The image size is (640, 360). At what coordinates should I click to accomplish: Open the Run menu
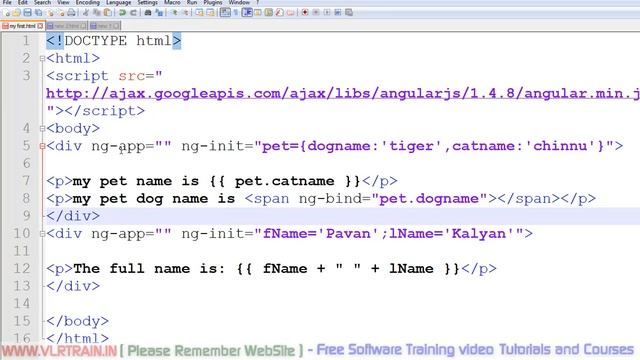192,2
